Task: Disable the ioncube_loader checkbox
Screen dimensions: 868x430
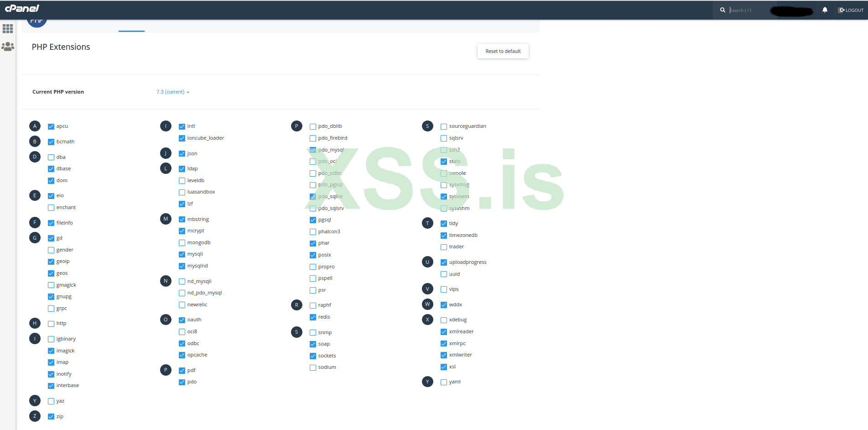Action: 182,138
